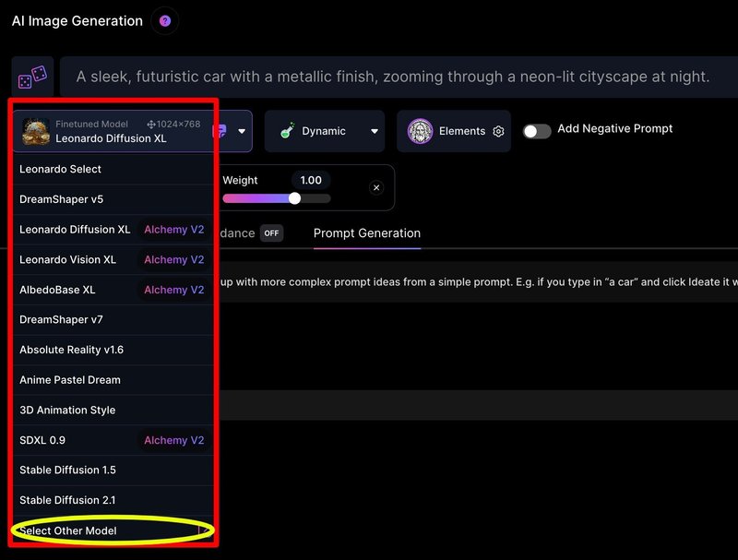Select SDXL 0.9 model
The height and width of the screenshot is (560, 738).
coord(113,440)
